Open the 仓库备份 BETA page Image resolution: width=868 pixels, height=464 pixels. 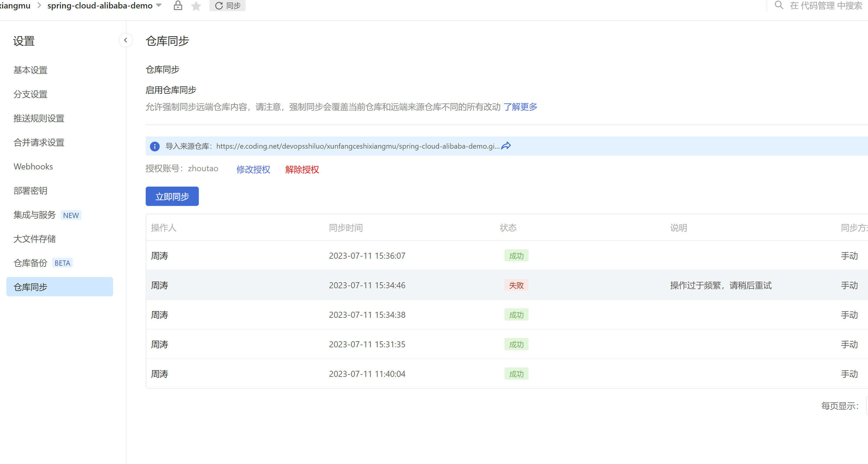(x=43, y=263)
